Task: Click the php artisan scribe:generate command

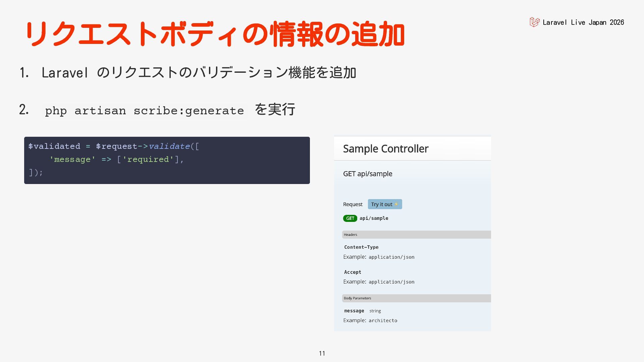Action: pos(145,111)
